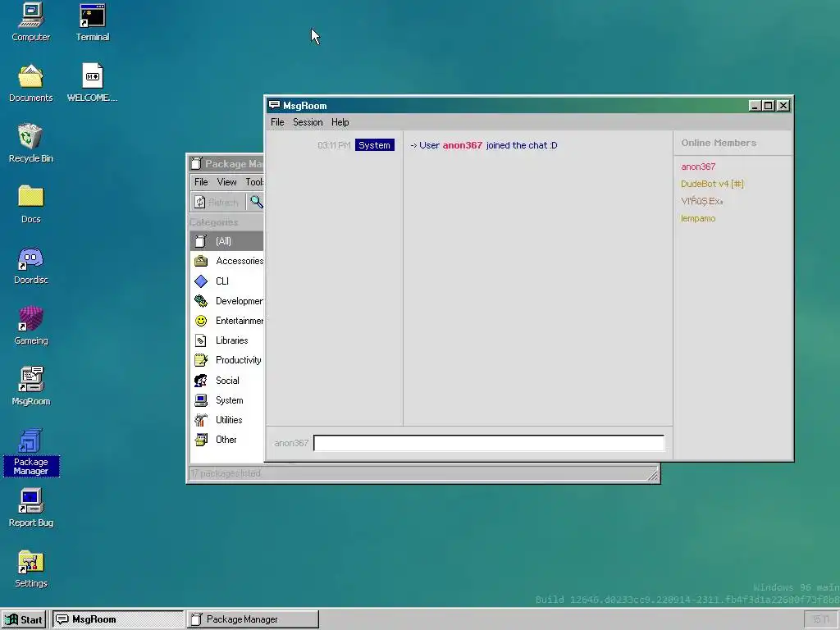Click the System sender tag in chat
Viewport: 840px width, 630px height.
pos(374,145)
